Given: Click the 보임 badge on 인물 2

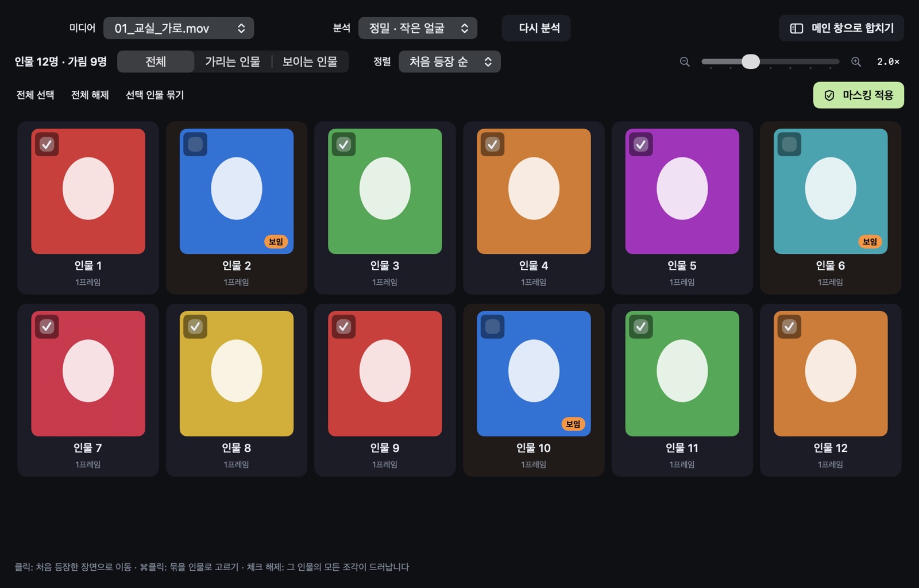Looking at the screenshot, I should [x=276, y=242].
